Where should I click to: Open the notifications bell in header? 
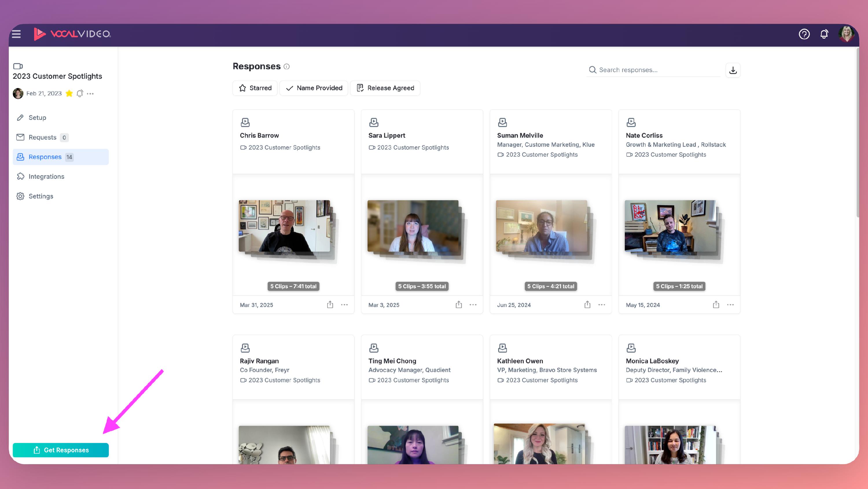point(824,34)
